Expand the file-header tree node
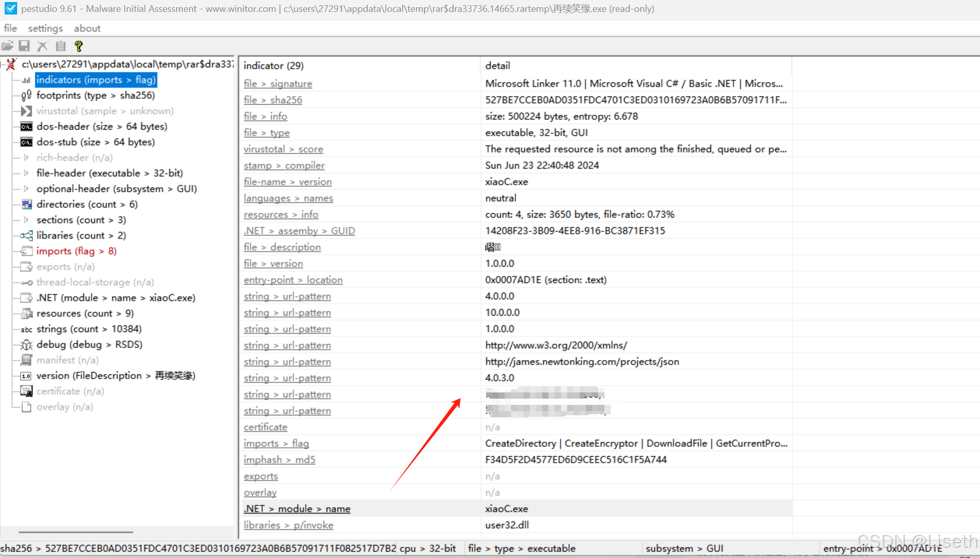 pos(26,173)
